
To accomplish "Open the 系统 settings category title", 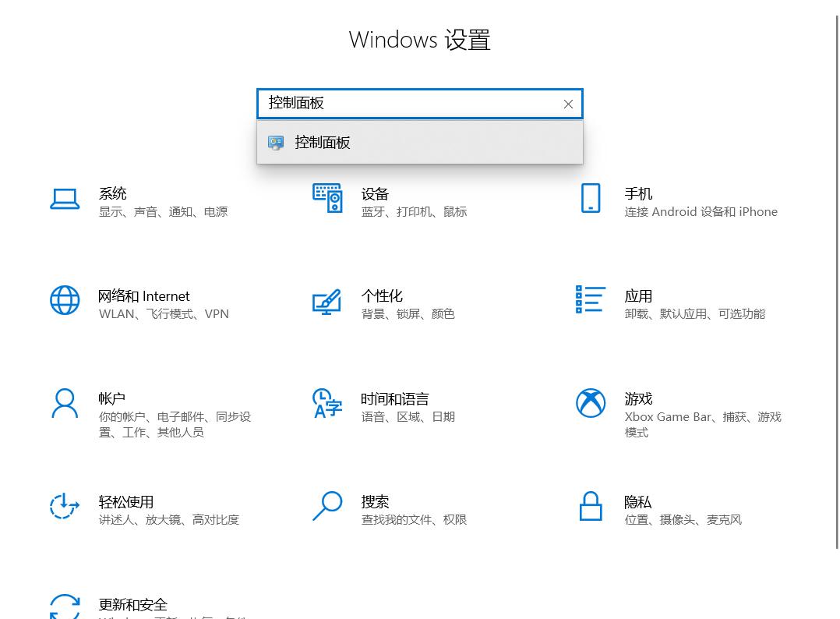I will [x=112, y=193].
